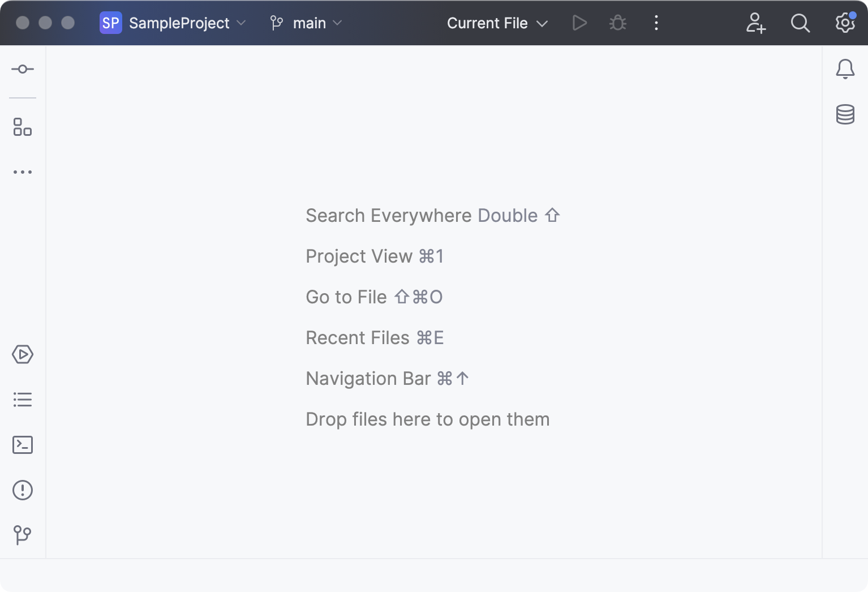
Task: Open the Services tool window
Action: pyautogui.click(x=22, y=355)
